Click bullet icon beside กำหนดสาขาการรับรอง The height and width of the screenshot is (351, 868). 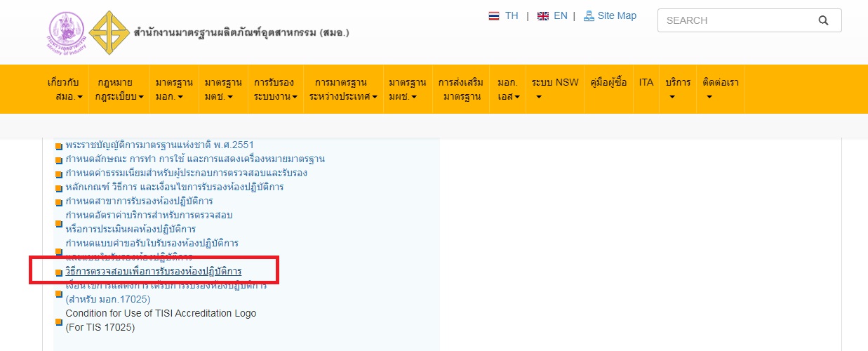(x=59, y=203)
